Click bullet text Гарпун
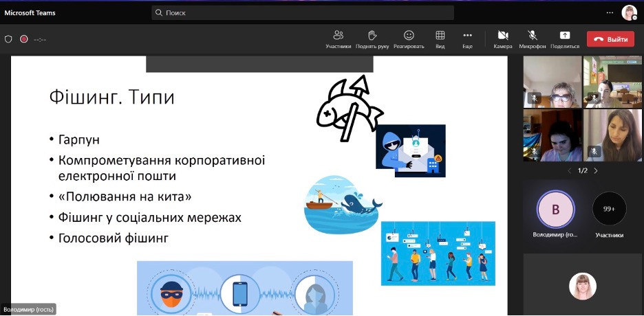The width and height of the screenshot is (644, 316). 79,140
